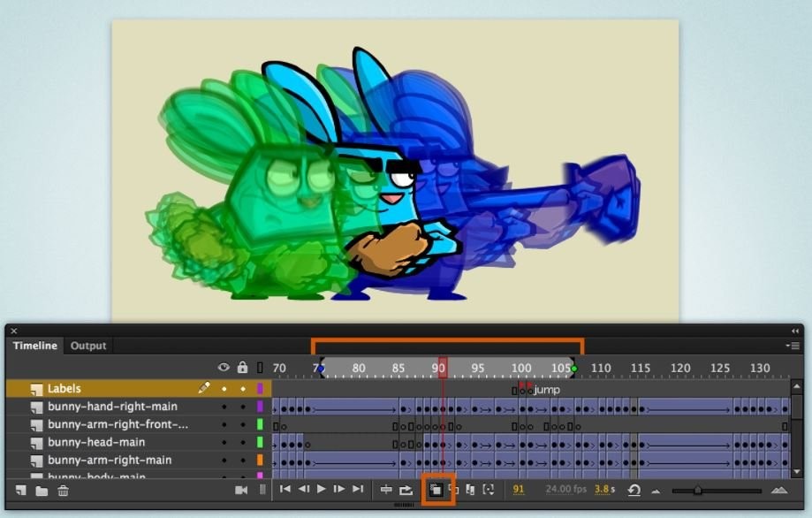Zoom in the timeline view
Screen dimensions: 812x518
(779, 490)
